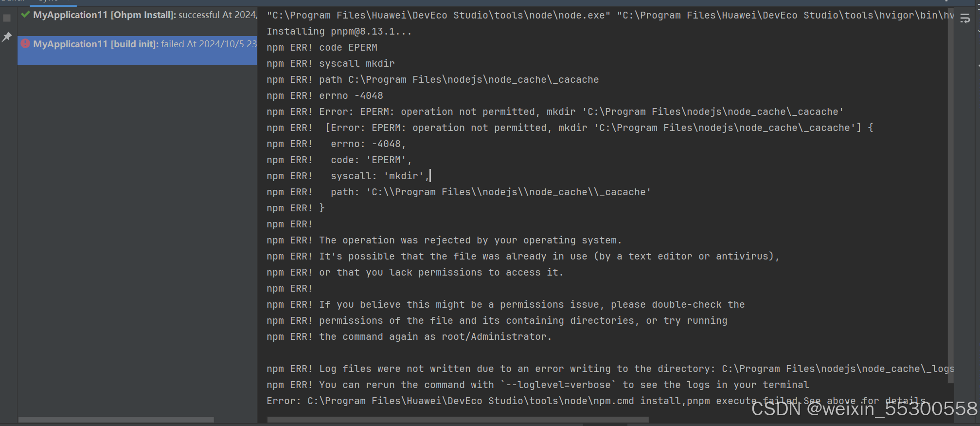Click the green checkmark beside Ohpm Install
Image resolution: width=980 pixels, height=426 pixels.
(25, 15)
